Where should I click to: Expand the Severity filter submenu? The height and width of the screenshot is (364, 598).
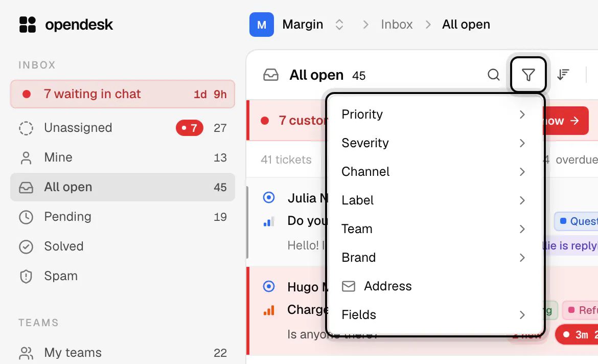pos(435,143)
